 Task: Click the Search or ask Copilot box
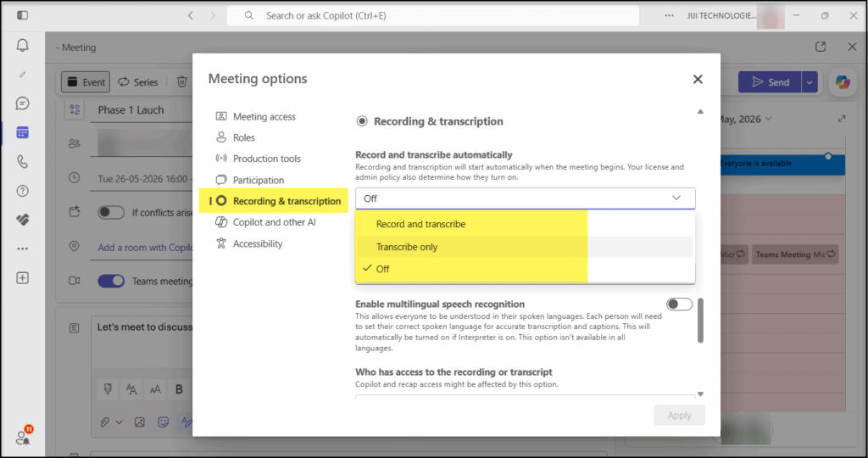[x=433, y=15]
